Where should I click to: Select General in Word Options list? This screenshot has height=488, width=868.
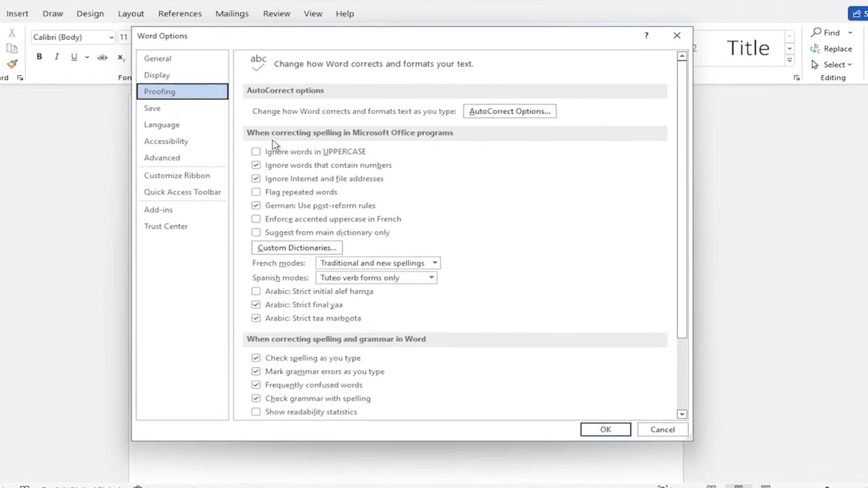coord(182,58)
